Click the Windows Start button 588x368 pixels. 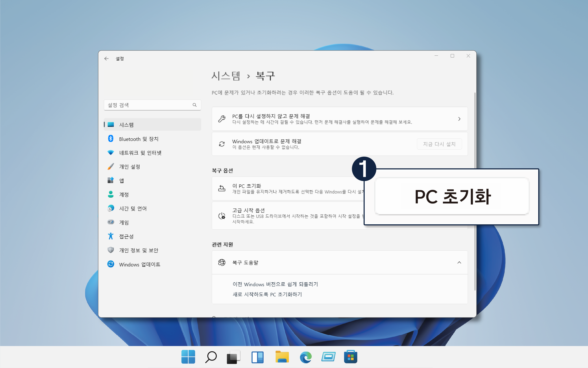(188, 357)
